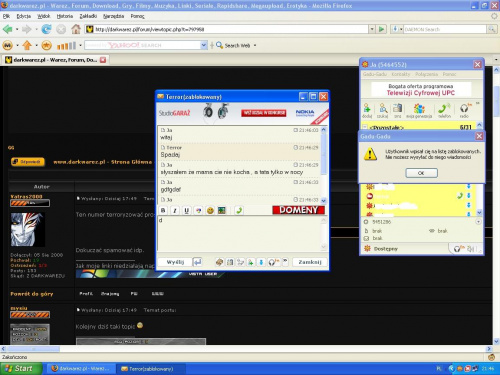The height and width of the screenshot is (375, 500).
Task: Click Firefox Back arrow button
Action: coord(8,29)
